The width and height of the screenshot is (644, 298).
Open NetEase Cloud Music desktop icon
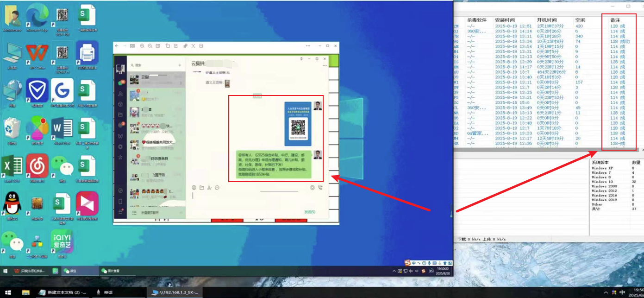click(x=37, y=168)
